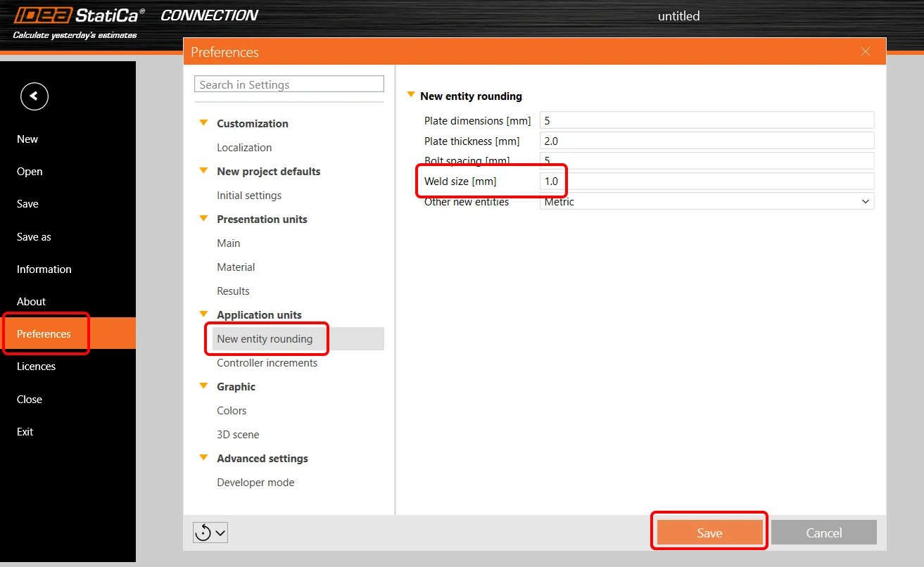Collapse the Graphic section
Image resolution: width=924 pixels, height=567 pixels.
tap(204, 386)
